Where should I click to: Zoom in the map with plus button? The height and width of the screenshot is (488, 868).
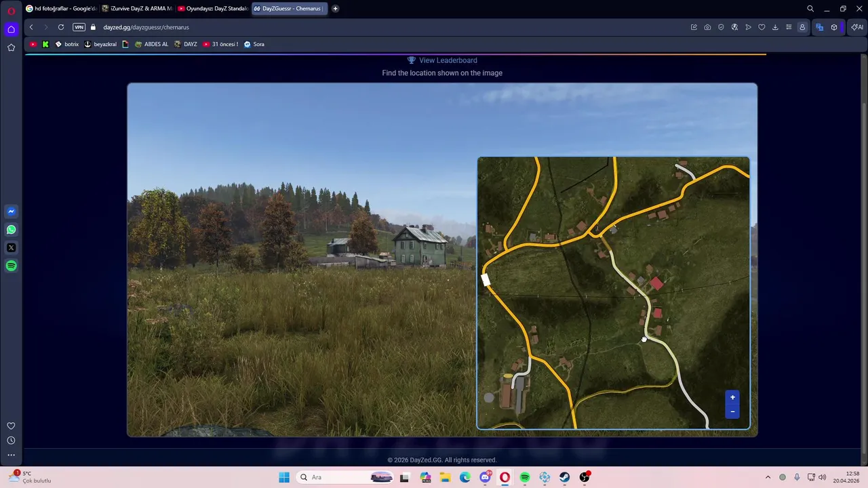coord(732,398)
